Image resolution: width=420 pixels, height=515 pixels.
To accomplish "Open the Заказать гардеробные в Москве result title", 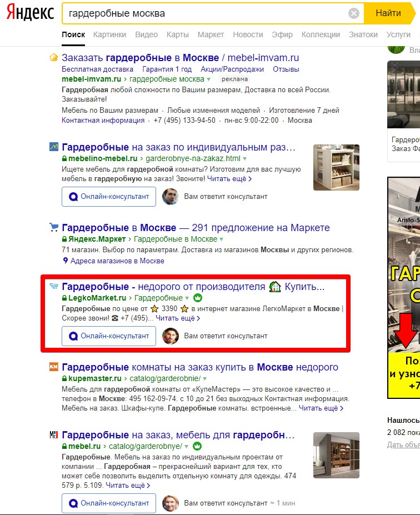I will pos(181,58).
